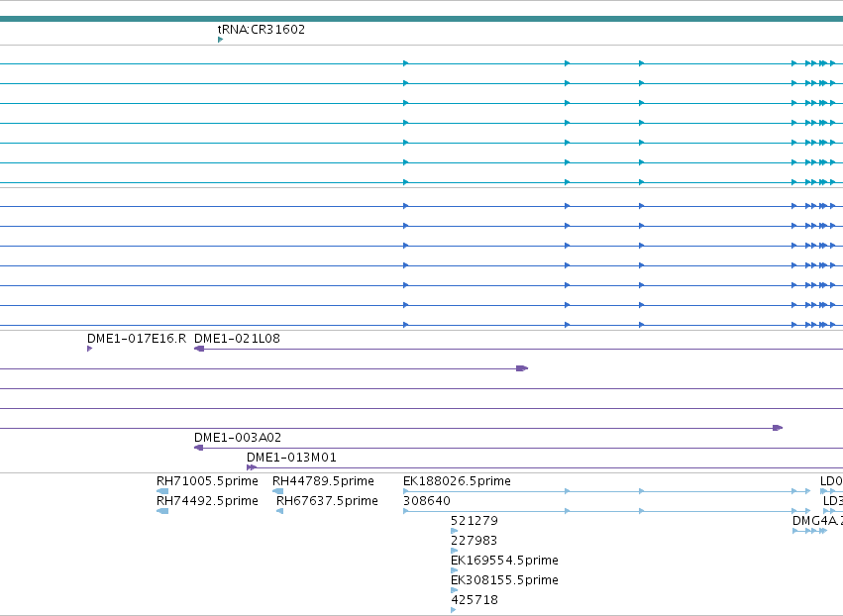Click the DME1-003A02 left-pointing arrowhead
The image size is (843, 616).
(199, 448)
